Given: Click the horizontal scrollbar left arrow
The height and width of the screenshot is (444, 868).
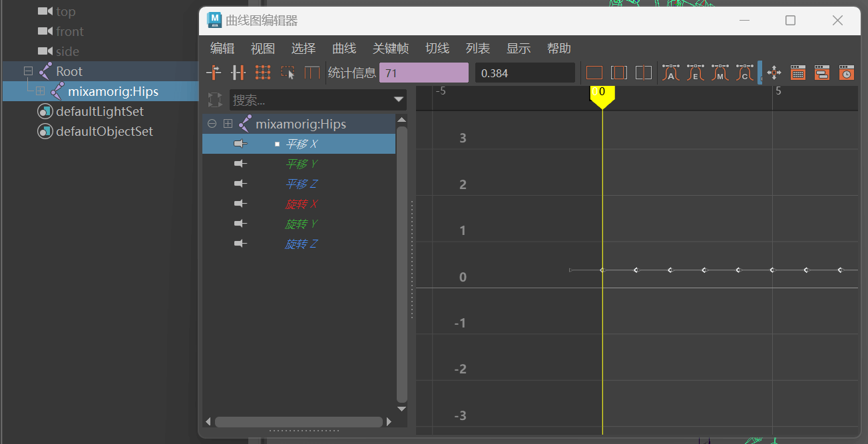Looking at the screenshot, I should 208,421.
